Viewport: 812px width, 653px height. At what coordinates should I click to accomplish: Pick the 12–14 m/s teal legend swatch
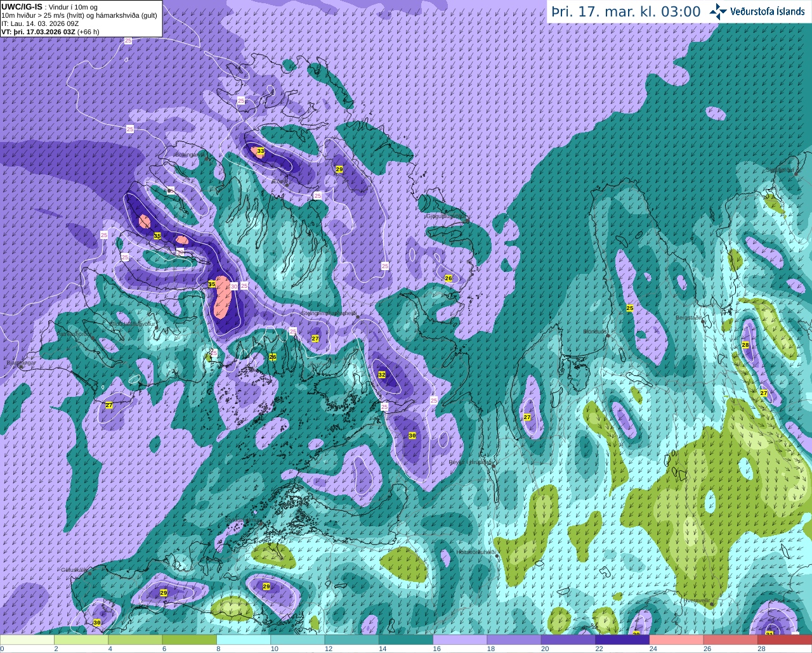click(352, 640)
